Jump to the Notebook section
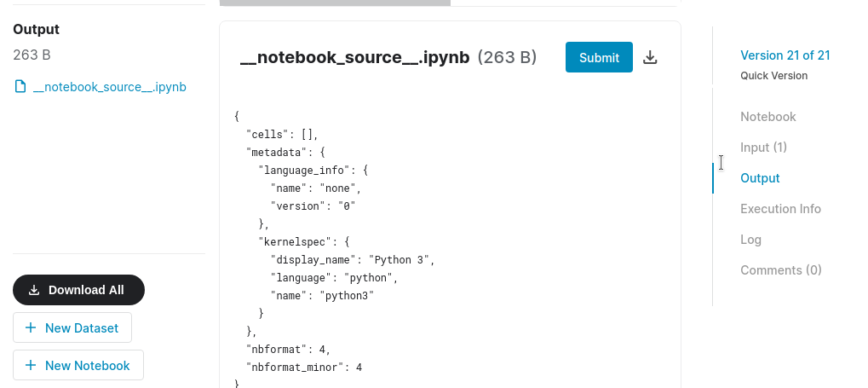 (x=767, y=116)
